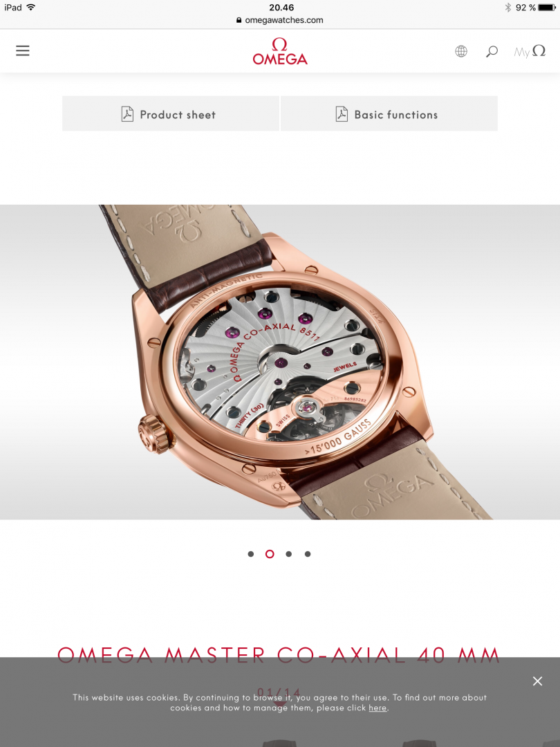Select the fourth carousel dot
This screenshot has height=747, width=560.
308,554
